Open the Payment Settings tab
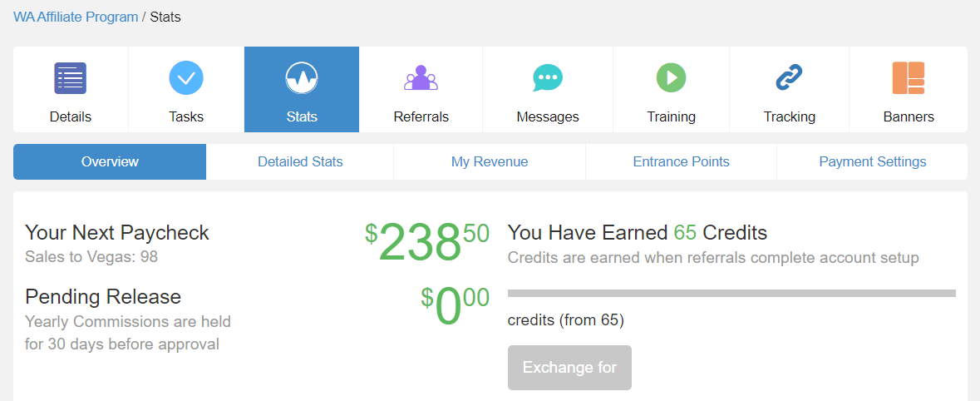980x401 pixels. click(x=873, y=162)
